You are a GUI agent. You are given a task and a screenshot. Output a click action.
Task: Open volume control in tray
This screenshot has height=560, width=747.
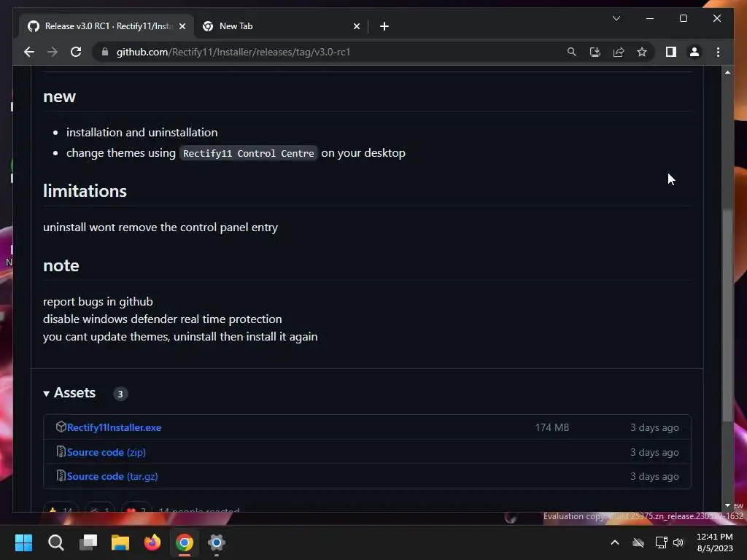click(678, 542)
